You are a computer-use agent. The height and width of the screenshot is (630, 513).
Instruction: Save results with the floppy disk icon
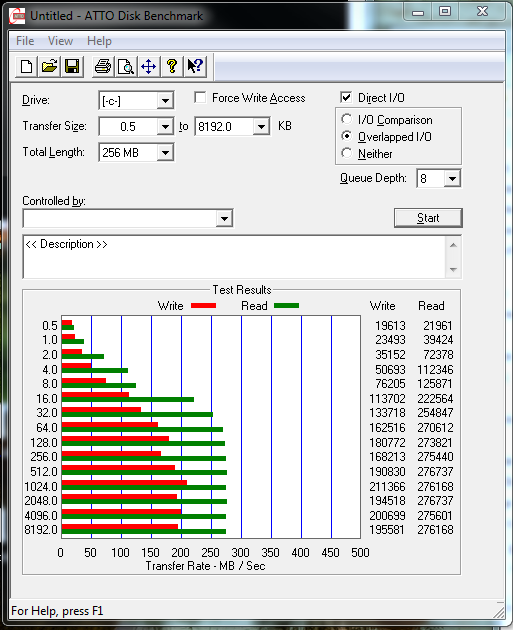pos(72,66)
